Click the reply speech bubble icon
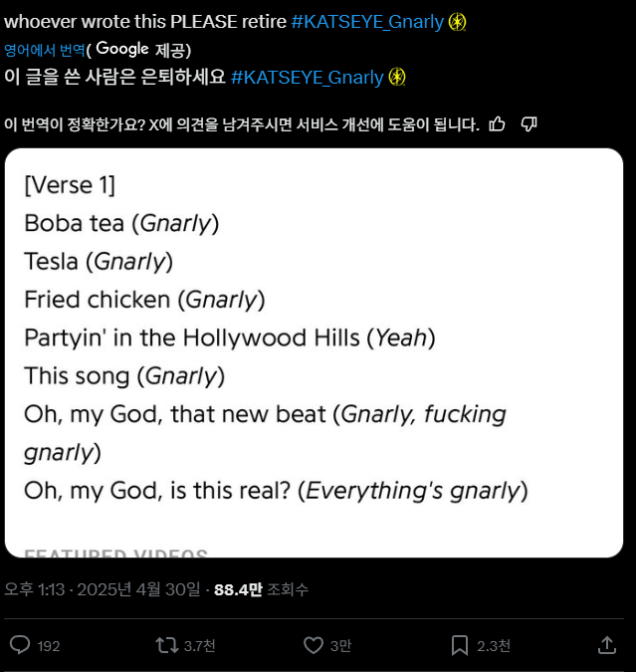The image size is (636, 672). pyautogui.click(x=20, y=645)
